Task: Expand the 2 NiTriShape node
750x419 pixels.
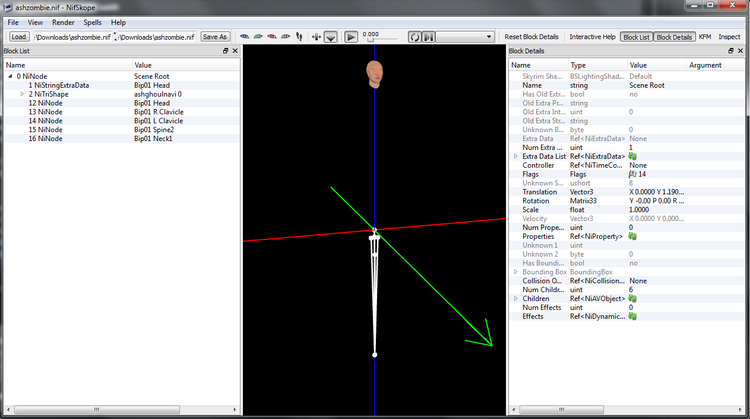Action: pos(22,94)
